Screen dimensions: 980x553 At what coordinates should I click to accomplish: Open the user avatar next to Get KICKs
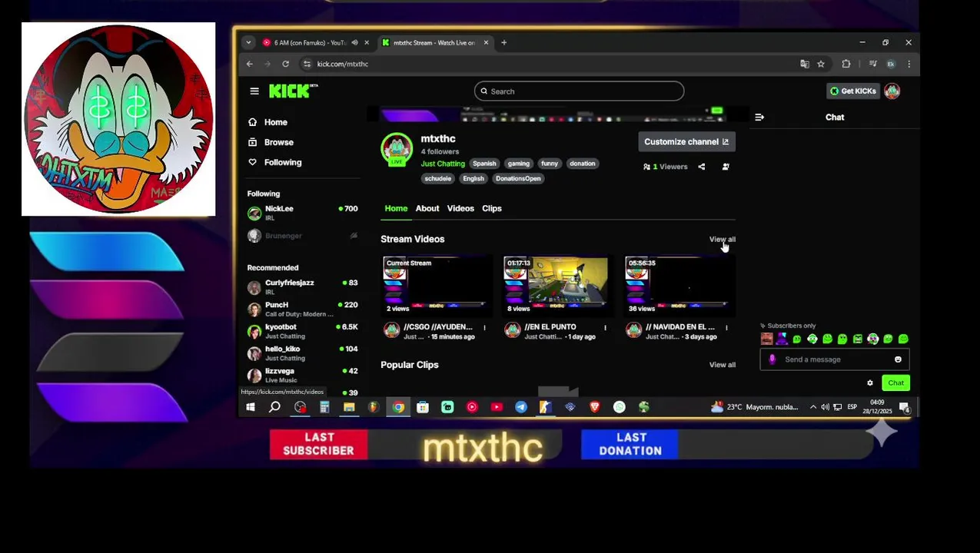point(892,91)
